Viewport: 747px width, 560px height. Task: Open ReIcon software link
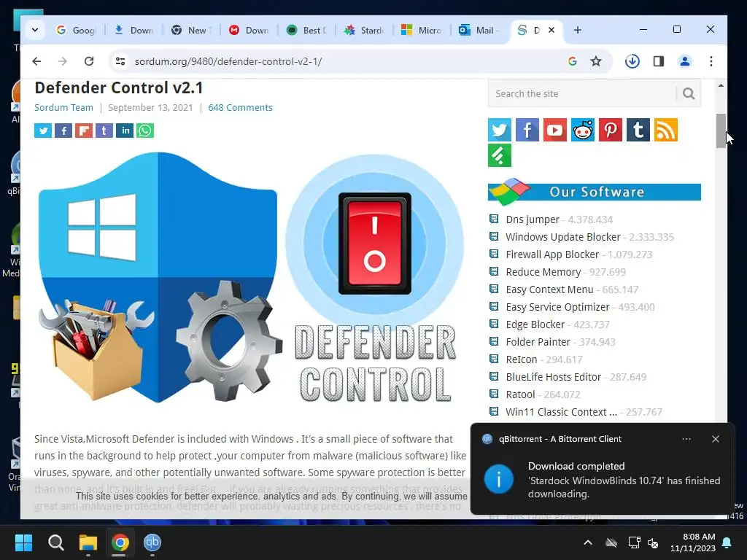[522, 359]
